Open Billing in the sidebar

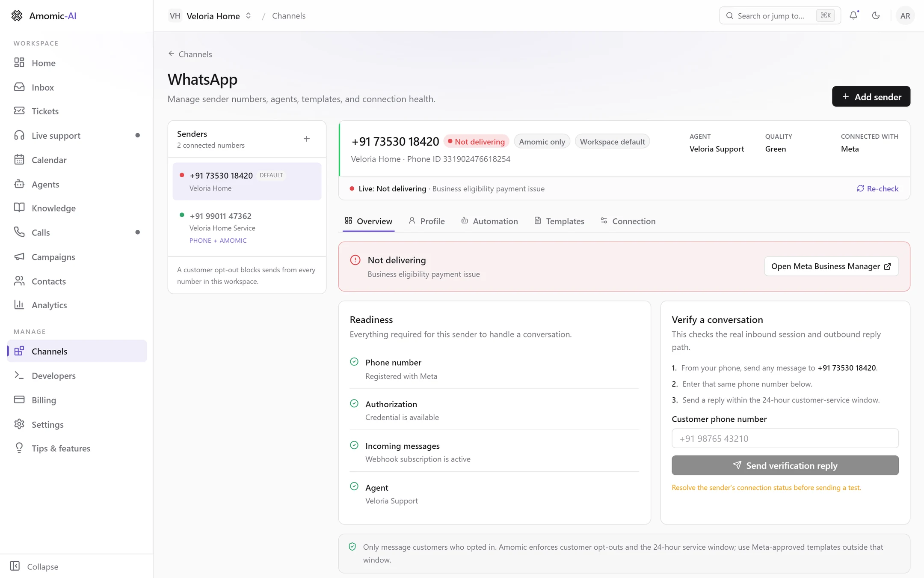coord(77,400)
